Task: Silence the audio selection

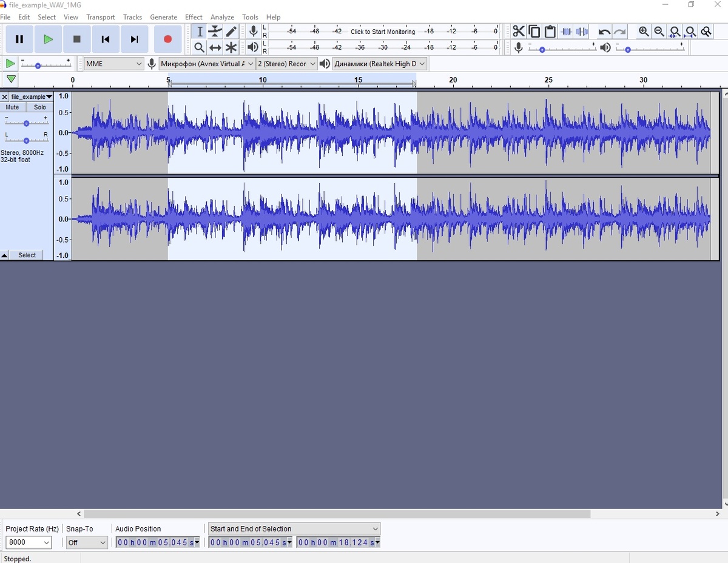Action: (x=582, y=32)
